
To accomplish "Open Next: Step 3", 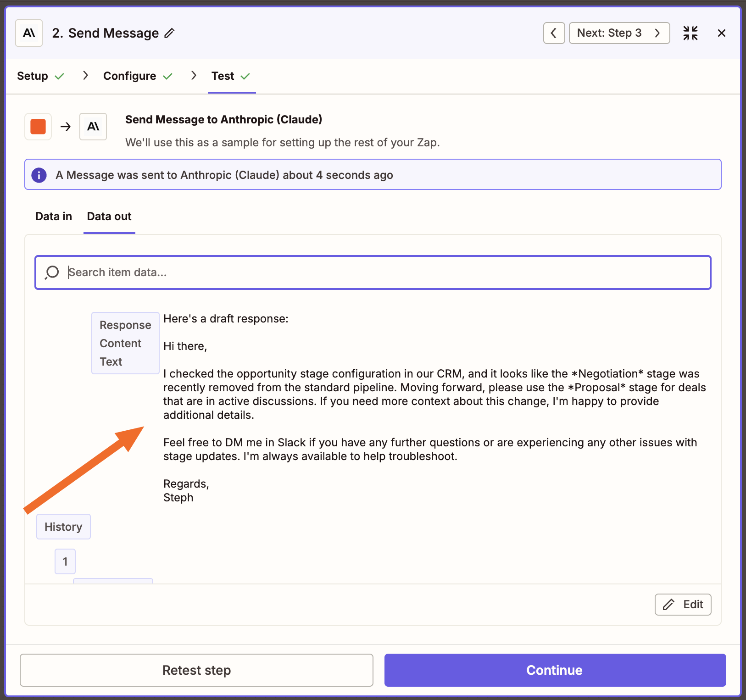I will [x=619, y=33].
